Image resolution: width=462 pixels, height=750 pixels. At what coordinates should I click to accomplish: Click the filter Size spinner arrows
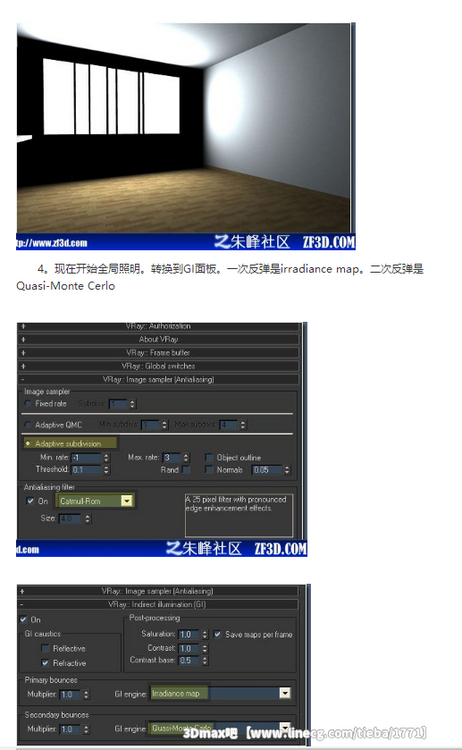[x=87, y=518]
